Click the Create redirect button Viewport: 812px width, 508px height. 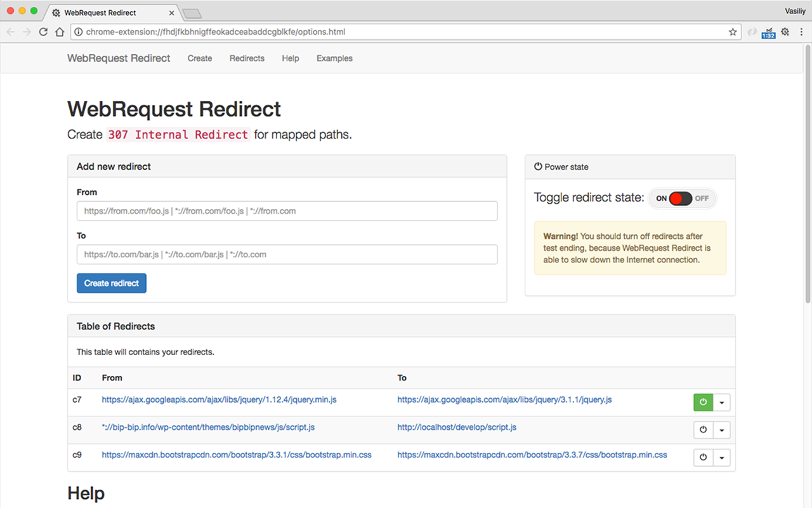point(112,283)
